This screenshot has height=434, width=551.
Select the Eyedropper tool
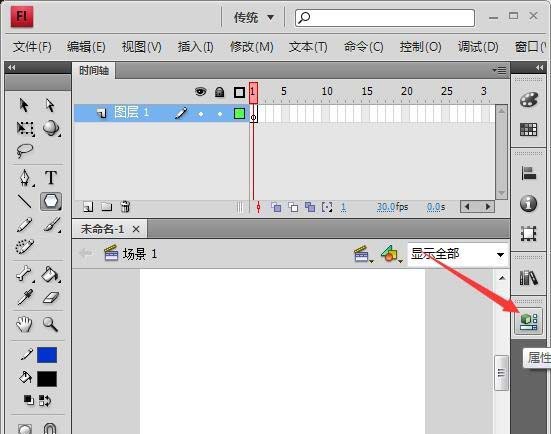tap(25, 297)
